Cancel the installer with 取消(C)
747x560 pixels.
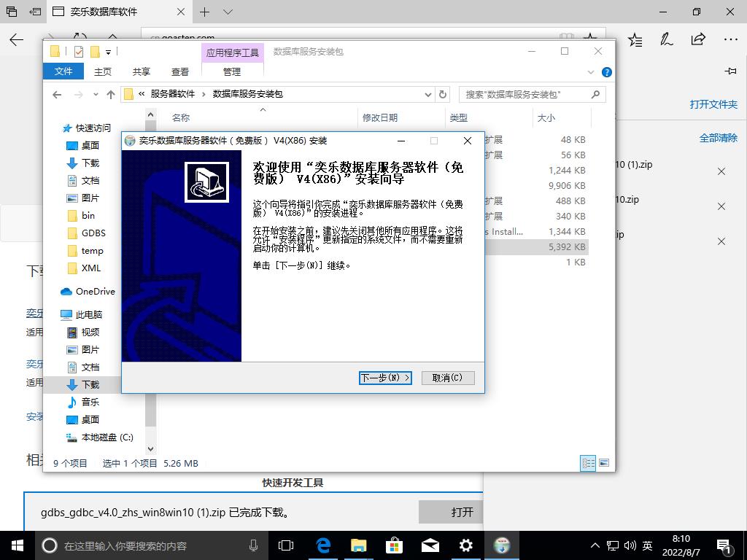tap(447, 378)
